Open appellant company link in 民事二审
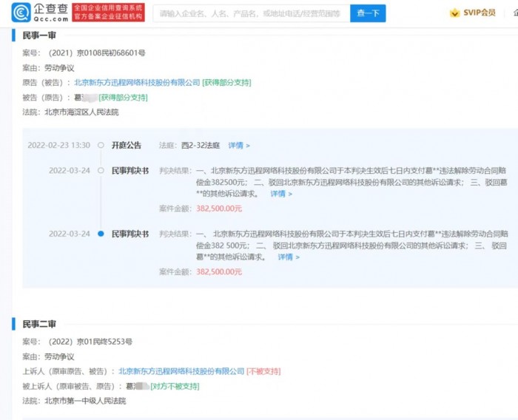Viewport: 518px width, 420px height. tap(181, 371)
